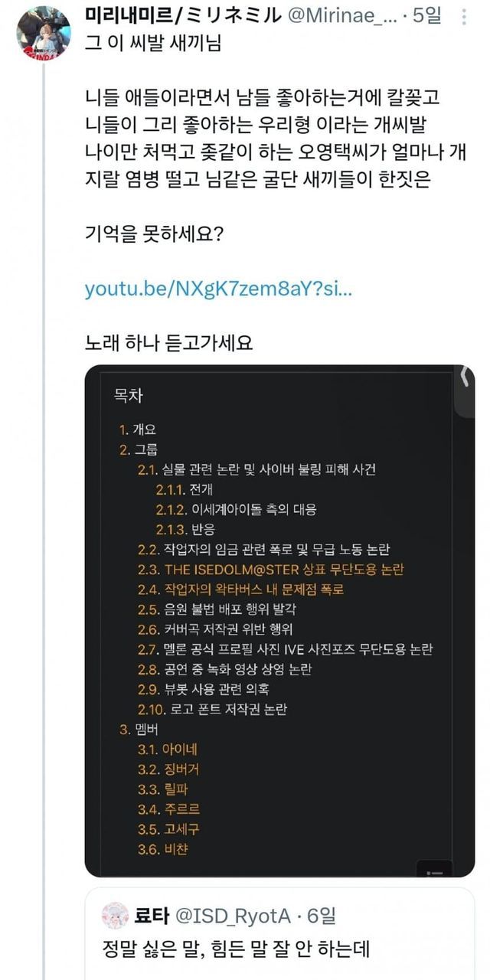Open 3.6 비챤 member link
490x980 pixels.
[x=162, y=849]
